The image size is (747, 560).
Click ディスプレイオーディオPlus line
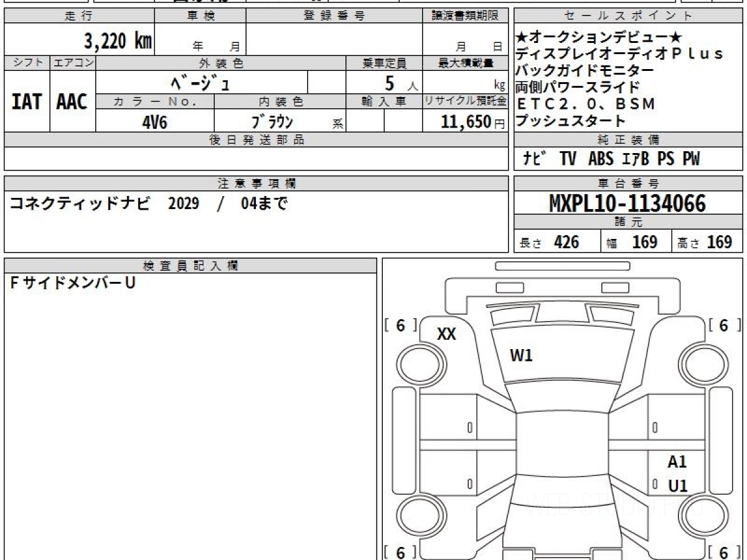[619, 54]
